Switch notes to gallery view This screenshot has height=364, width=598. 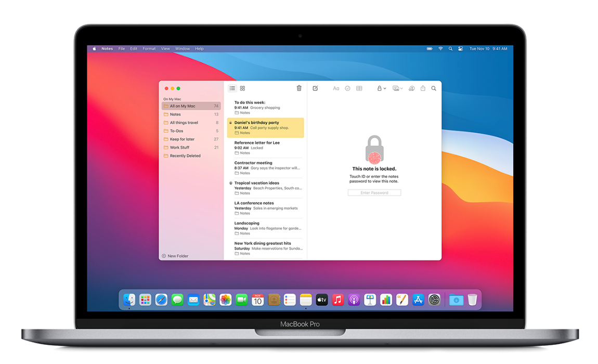[242, 88]
